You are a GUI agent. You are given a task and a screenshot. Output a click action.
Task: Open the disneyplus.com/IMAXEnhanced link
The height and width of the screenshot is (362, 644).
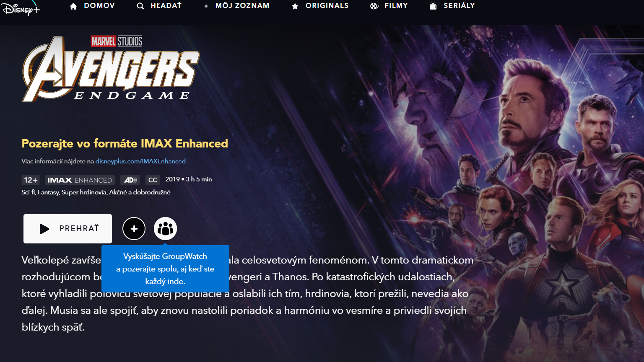tap(140, 161)
